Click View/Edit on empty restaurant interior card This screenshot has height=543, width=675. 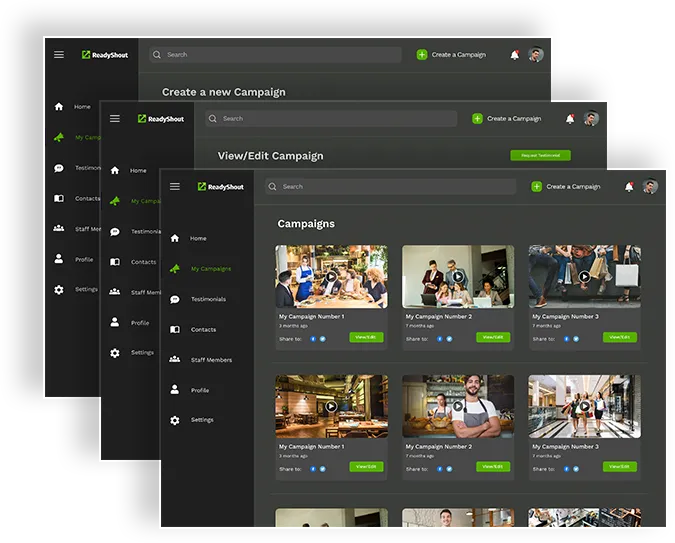point(366,467)
